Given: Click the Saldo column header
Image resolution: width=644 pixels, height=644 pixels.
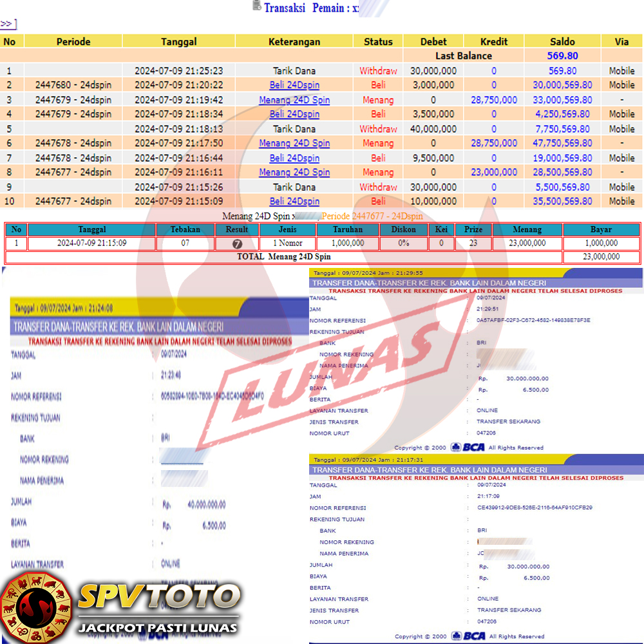Looking at the screenshot, I should click(x=562, y=41).
